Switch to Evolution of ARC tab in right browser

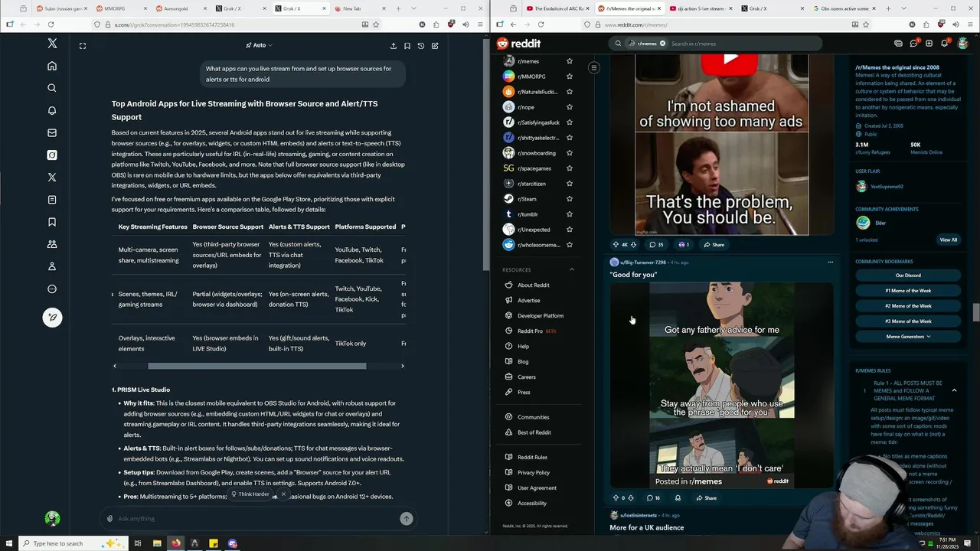coord(557,8)
